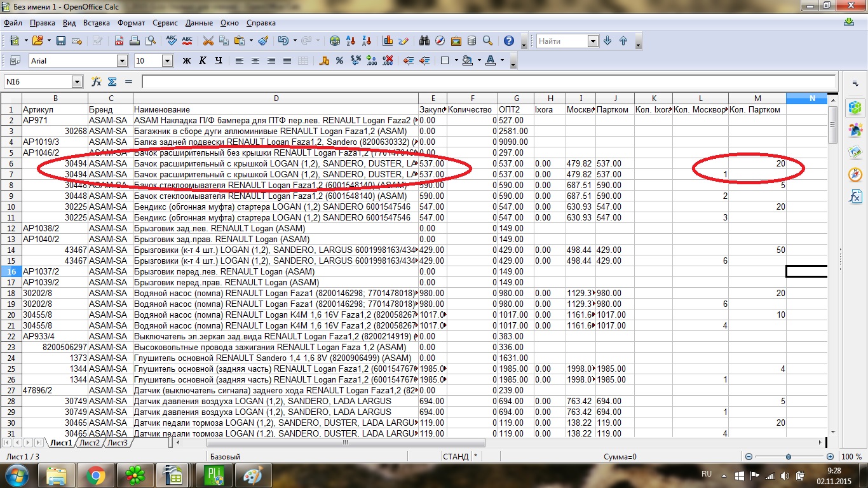Toggle bold formatting (Ж)
868x488 pixels.
[x=187, y=60]
